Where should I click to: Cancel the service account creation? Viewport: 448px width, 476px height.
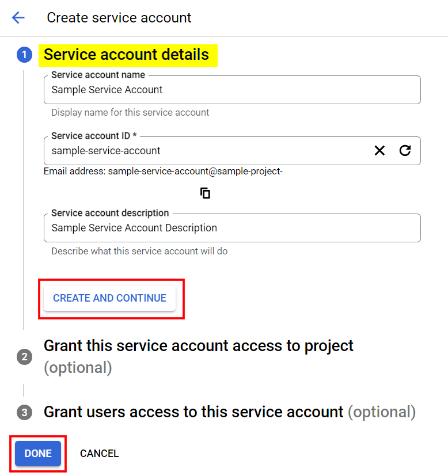(x=99, y=454)
